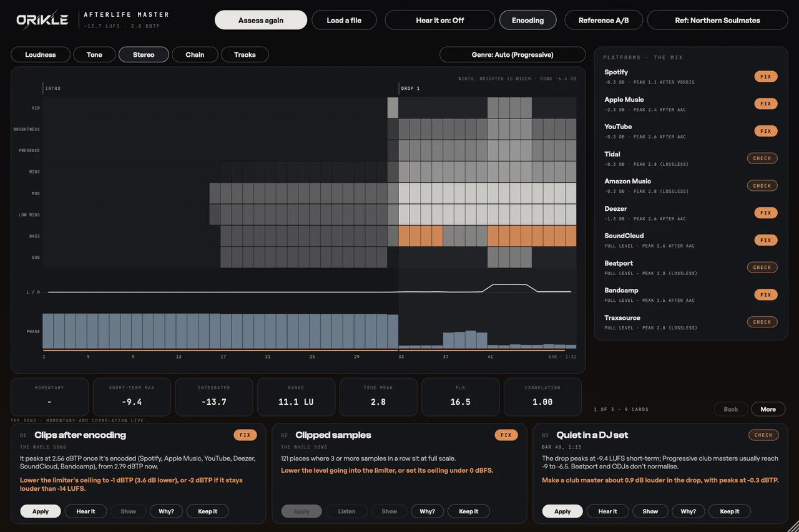The image size is (799, 532).
Task: Click the Integrated -13.7 meter tile
Action: coord(213,397)
